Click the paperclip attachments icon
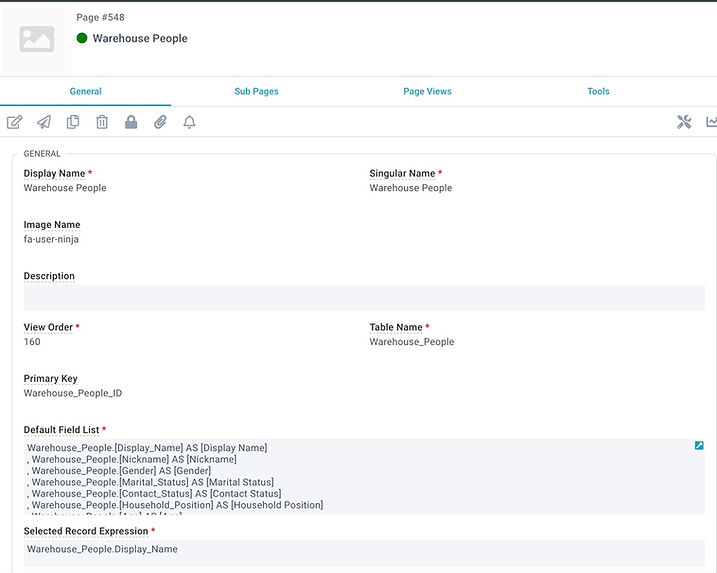Screen dimensions: 717x573 [x=160, y=122]
